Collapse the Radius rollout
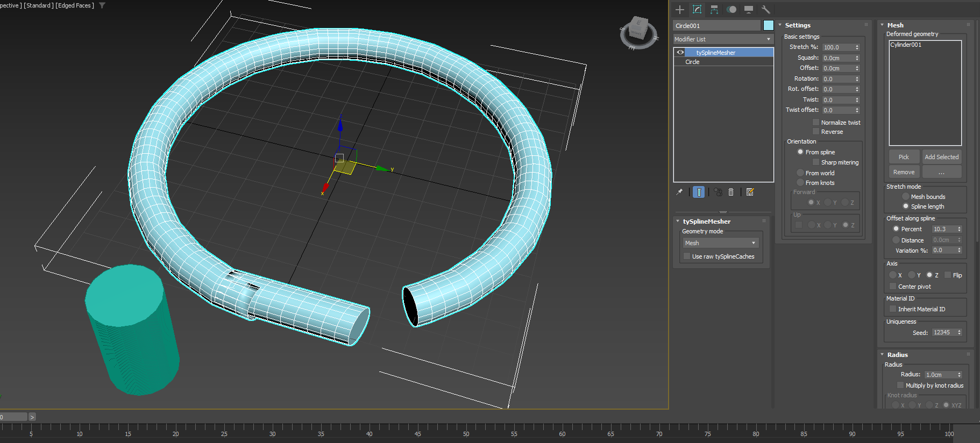Viewport: 980px width, 443px height. (x=882, y=354)
